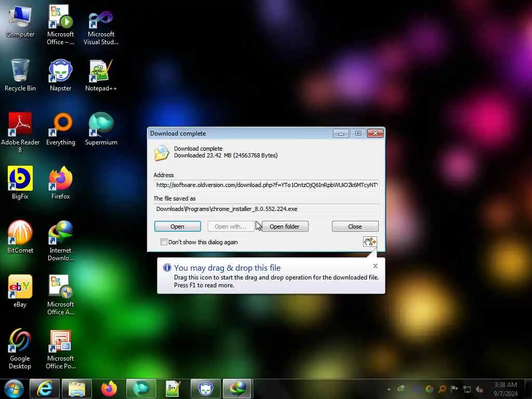
Task: Click the Open button
Action: pos(178,227)
